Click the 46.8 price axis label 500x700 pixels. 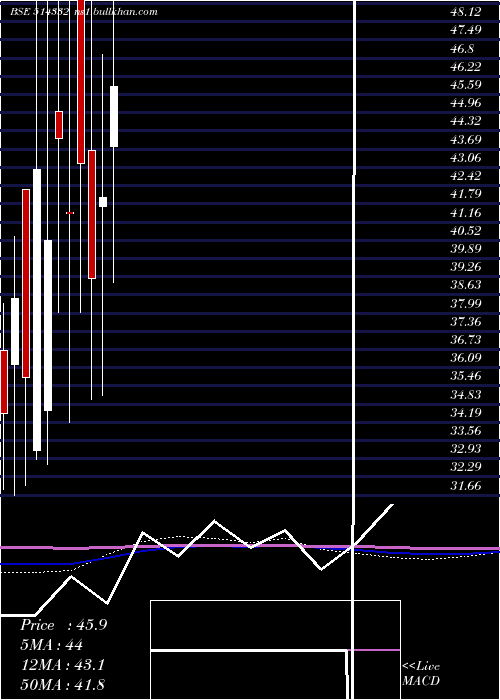pos(462,48)
